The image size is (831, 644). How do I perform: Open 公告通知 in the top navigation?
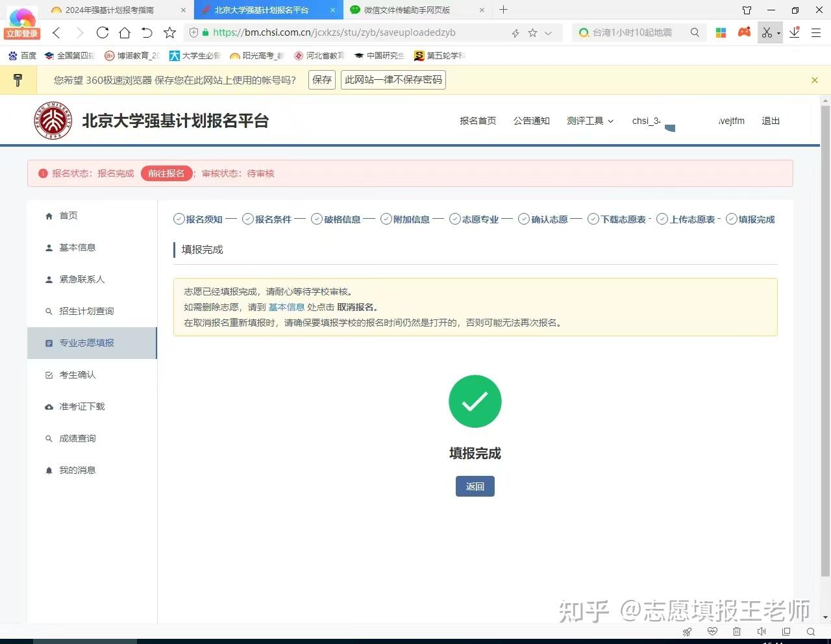coord(532,121)
